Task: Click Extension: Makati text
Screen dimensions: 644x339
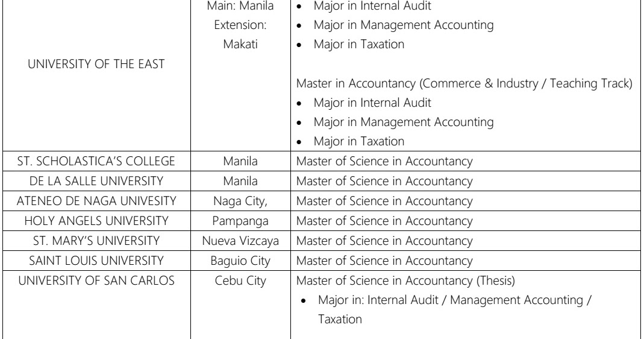Action: pyautogui.click(x=240, y=34)
